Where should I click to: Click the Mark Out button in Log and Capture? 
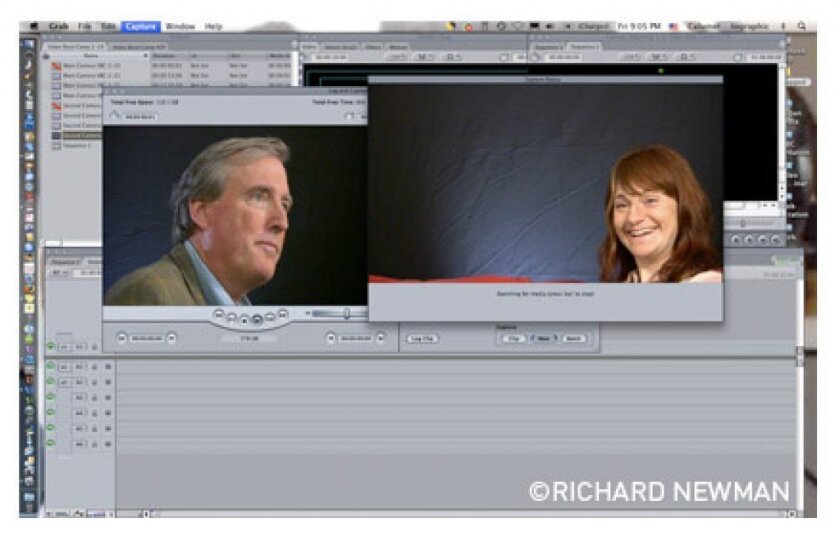point(380,338)
